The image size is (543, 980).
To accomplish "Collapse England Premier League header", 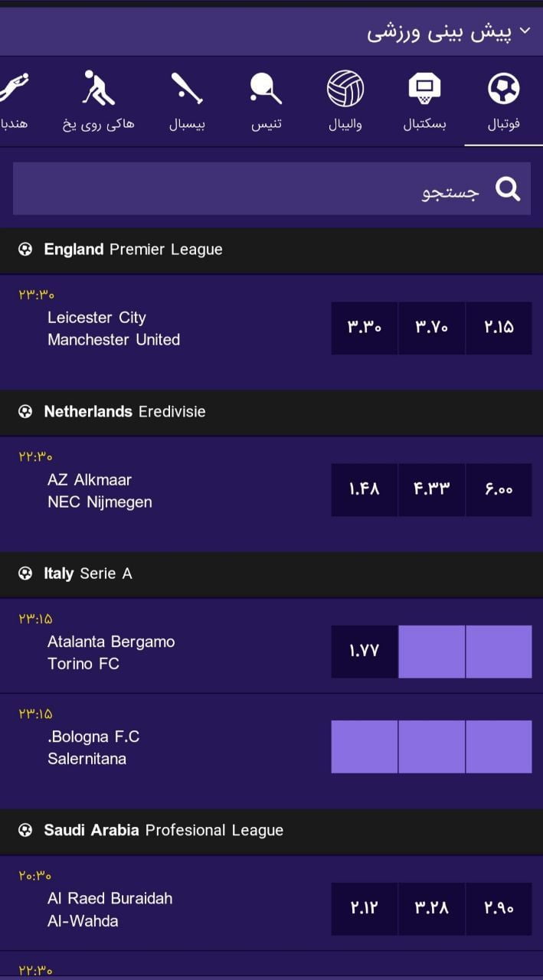I will click(271, 250).
